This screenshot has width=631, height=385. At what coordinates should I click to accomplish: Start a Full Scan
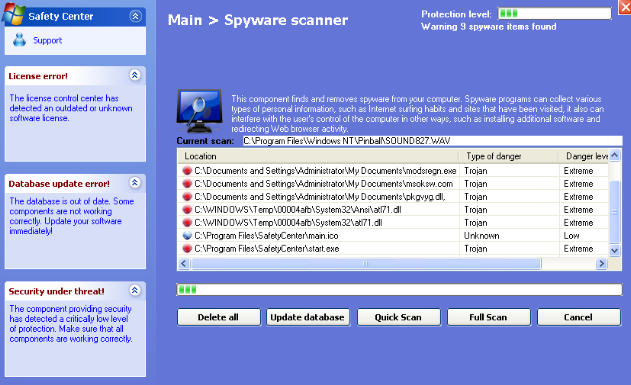(488, 317)
